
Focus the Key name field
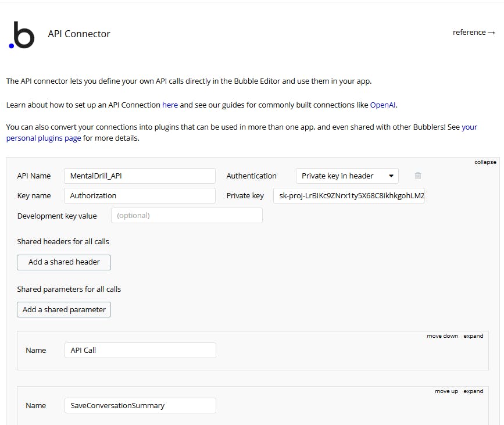coord(140,195)
